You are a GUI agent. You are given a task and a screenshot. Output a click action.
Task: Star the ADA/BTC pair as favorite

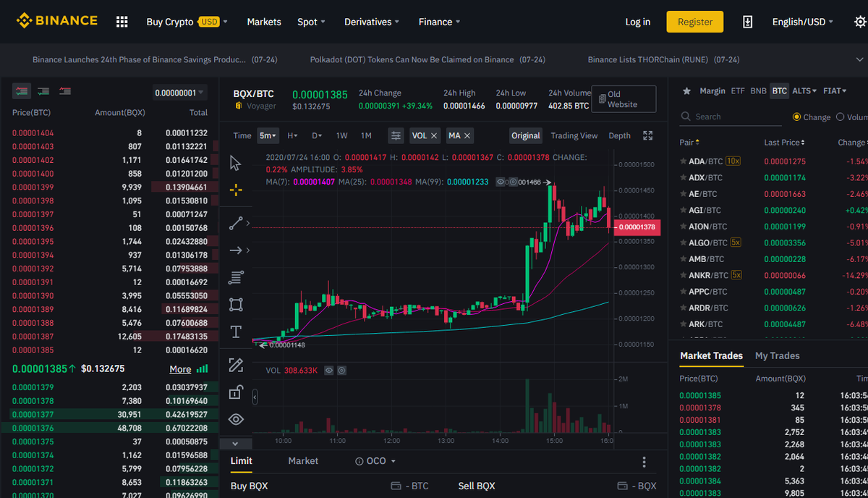[684, 161]
